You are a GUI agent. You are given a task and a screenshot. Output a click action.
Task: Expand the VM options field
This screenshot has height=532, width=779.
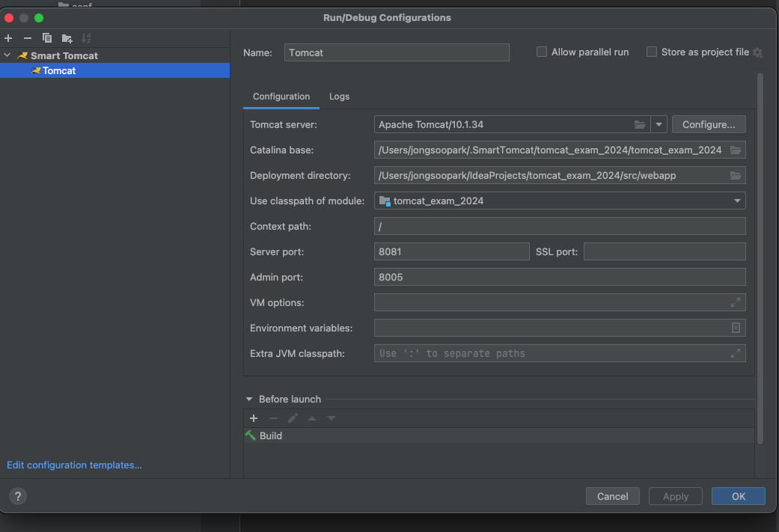click(736, 302)
